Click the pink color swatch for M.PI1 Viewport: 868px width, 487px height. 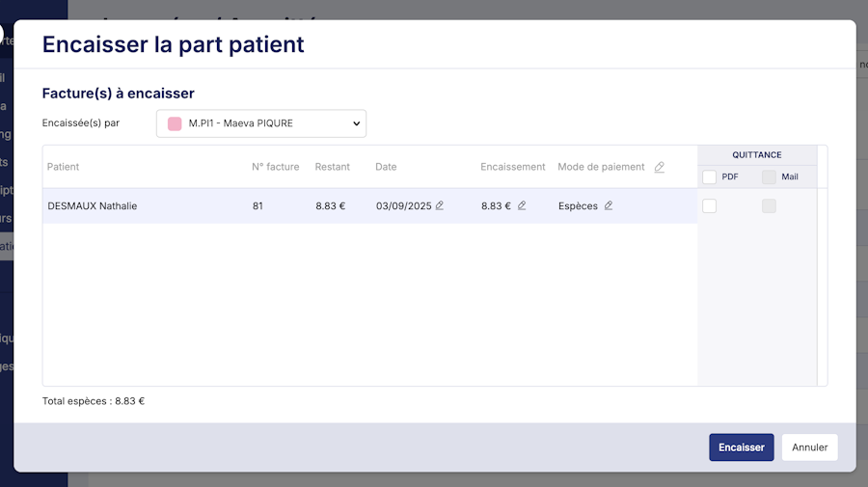(x=175, y=123)
